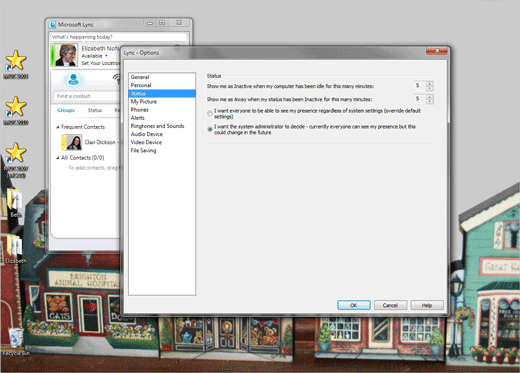Click the Inactive minutes value field
520x373 pixels.
coord(420,86)
